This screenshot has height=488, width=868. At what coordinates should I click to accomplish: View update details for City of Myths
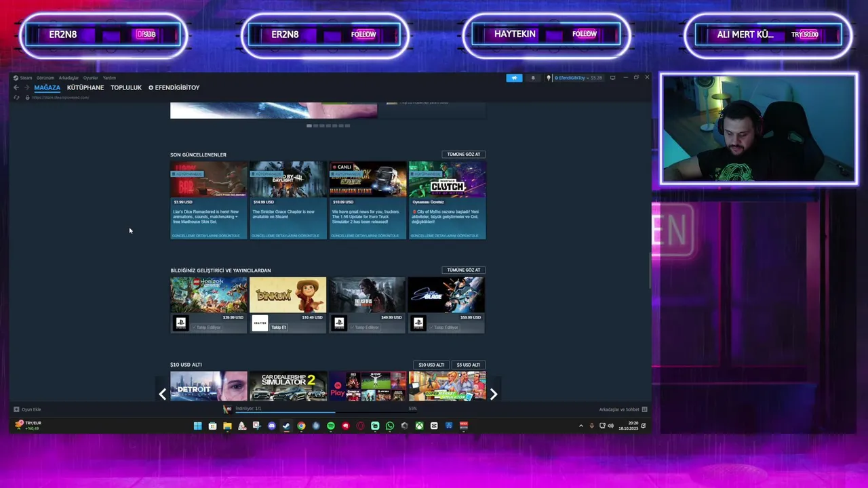[444, 235]
